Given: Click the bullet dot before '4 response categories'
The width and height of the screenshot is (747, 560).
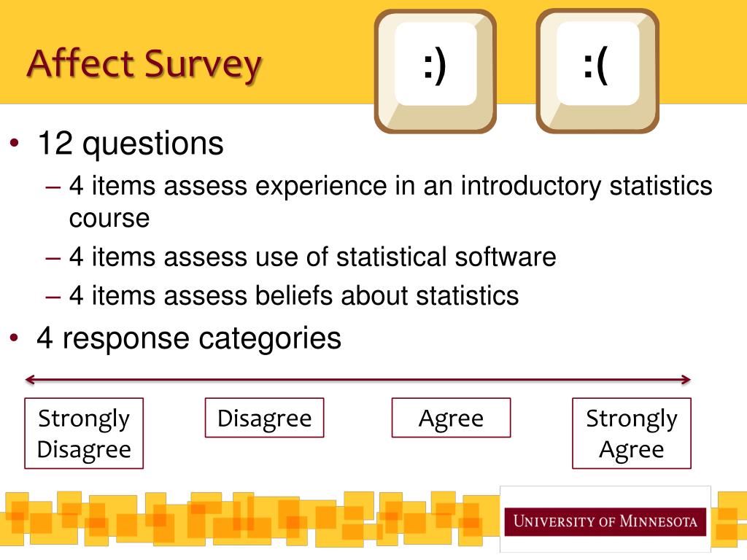Looking at the screenshot, I should (15, 338).
